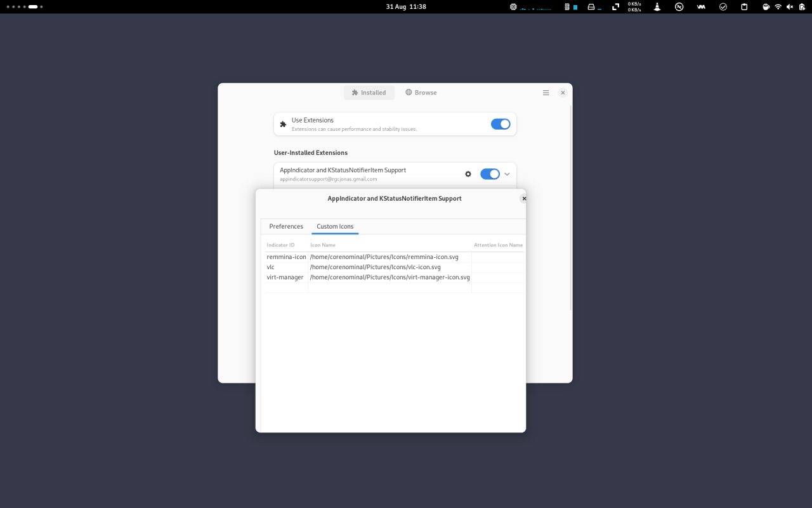Click the muted volume icon in the top bar
The height and width of the screenshot is (508, 812).
click(790, 6)
